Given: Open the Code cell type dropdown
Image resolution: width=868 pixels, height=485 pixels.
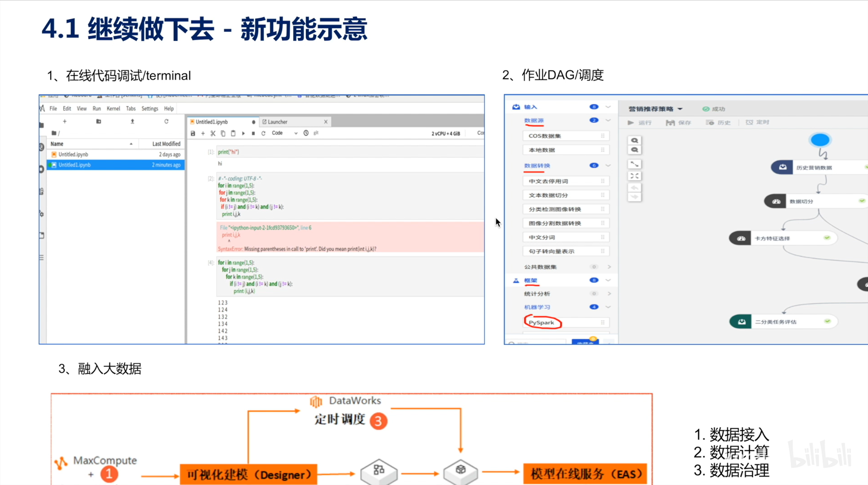Looking at the screenshot, I should [x=285, y=133].
